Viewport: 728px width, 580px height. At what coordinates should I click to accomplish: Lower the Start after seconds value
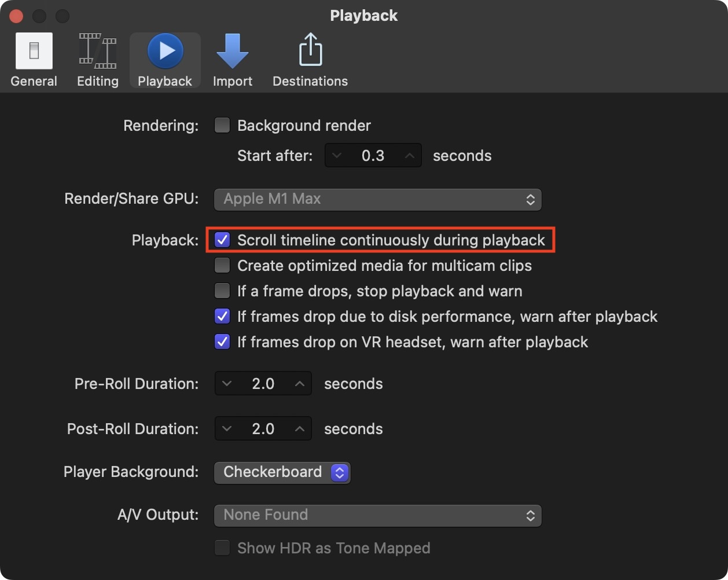click(x=337, y=155)
